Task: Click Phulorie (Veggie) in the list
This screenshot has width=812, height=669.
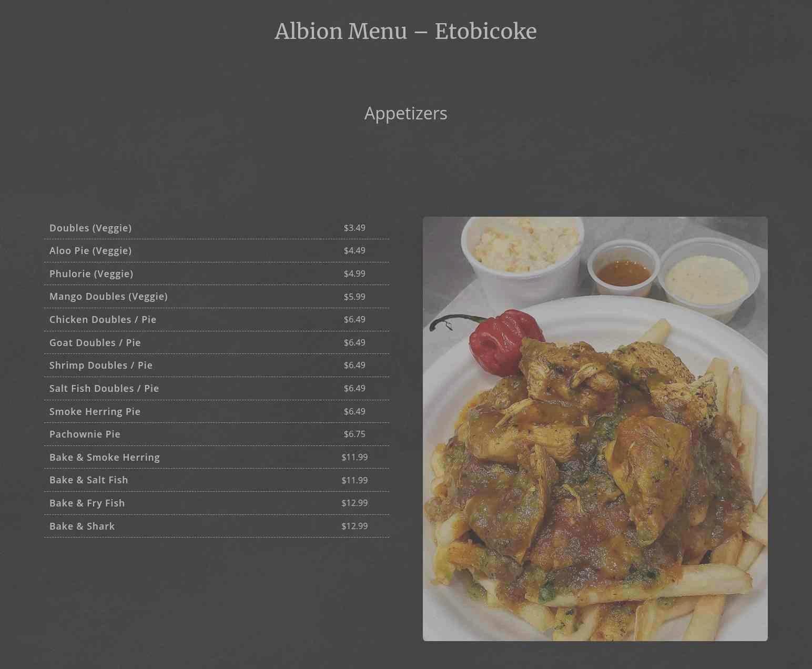Action: 217,273
